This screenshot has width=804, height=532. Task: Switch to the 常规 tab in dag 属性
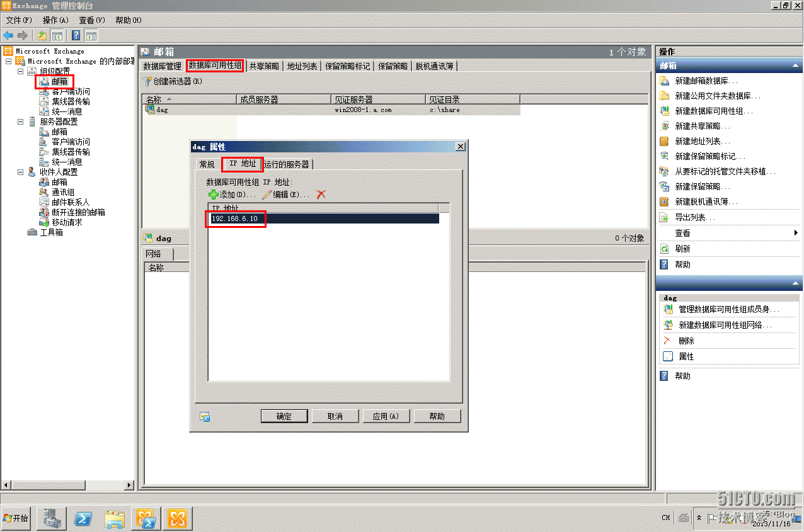[207, 164]
